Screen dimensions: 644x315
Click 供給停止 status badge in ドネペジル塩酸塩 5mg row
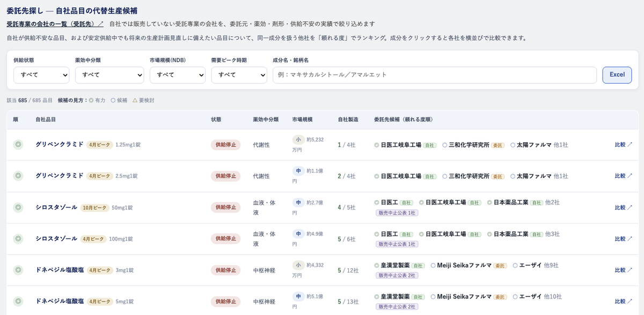tap(225, 302)
